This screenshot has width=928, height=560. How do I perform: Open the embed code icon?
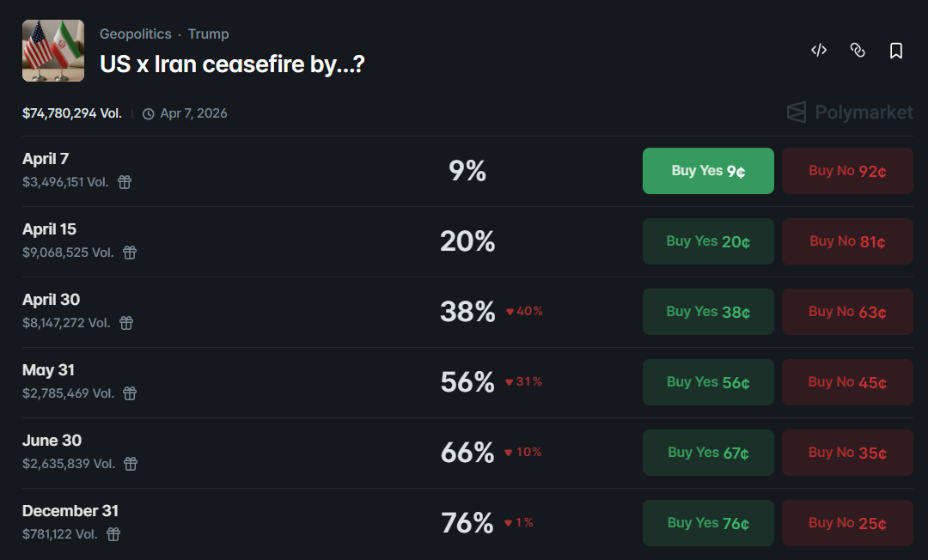(818, 50)
